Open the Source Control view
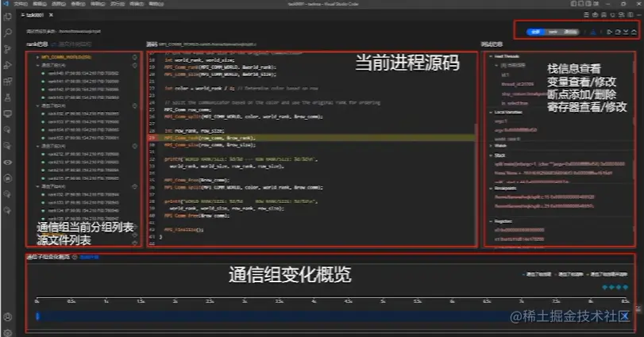644x337 pixels. coord(7,49)
